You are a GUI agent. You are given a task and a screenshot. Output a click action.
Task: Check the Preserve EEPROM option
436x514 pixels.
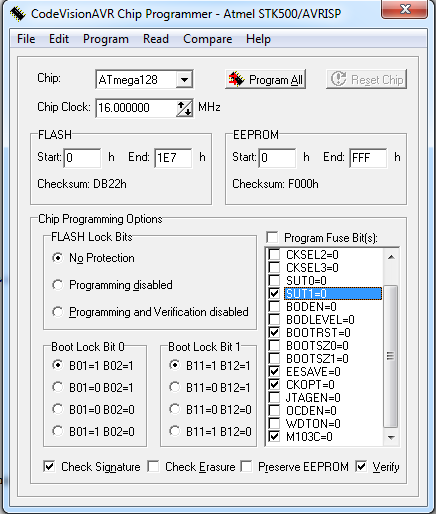pos(246,466)
